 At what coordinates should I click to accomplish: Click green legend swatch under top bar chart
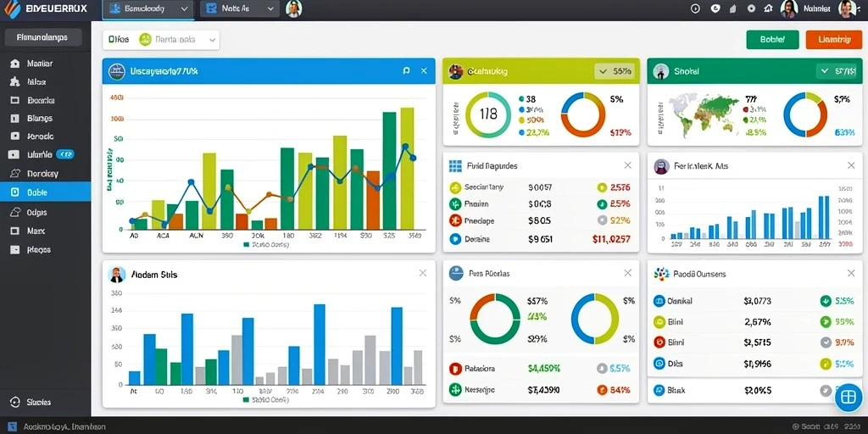coord(246,244)
